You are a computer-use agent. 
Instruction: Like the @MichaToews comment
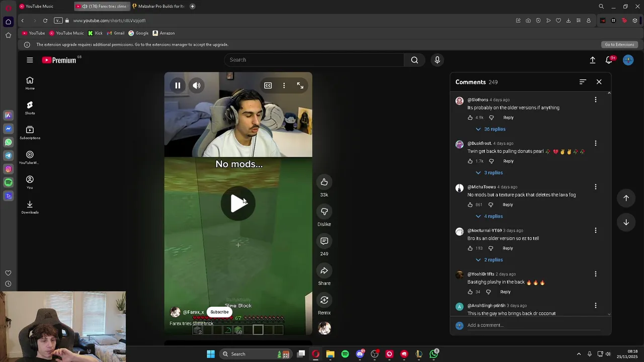(470, 205)
